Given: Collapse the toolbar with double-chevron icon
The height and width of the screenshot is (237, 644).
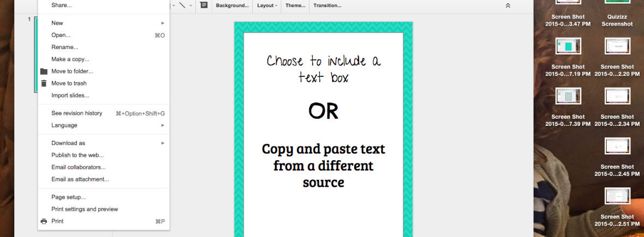Looking at the screenshot, I should click(508, 5).
